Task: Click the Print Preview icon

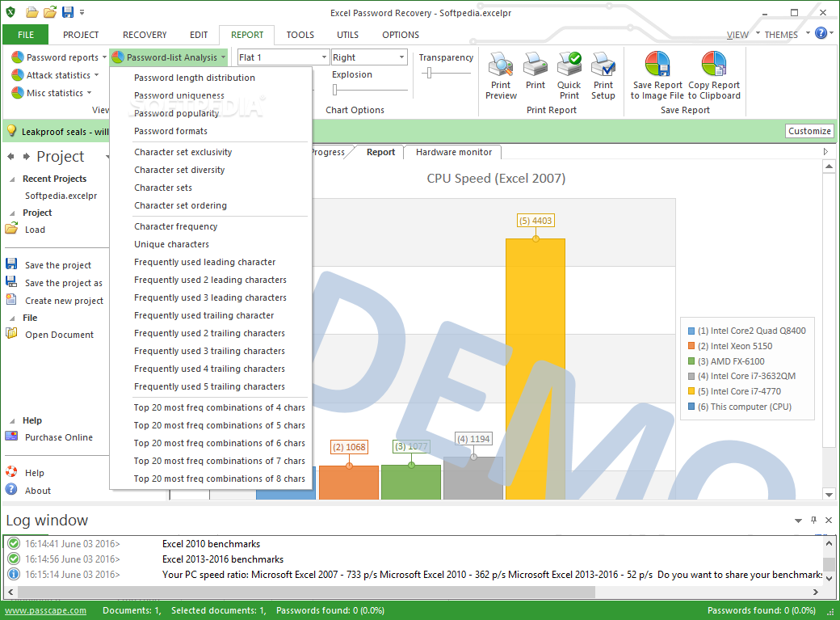Action: (x=501, y=65)
